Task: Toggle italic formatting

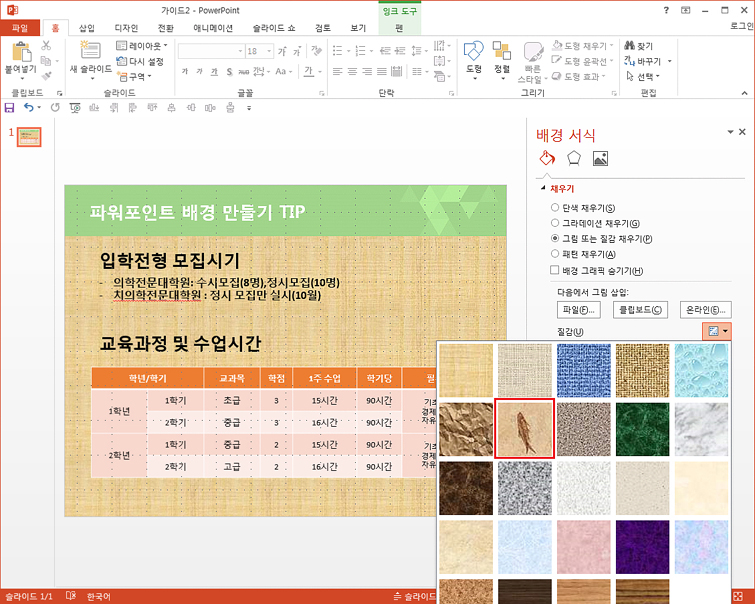Action: click(x=199, y=72)
